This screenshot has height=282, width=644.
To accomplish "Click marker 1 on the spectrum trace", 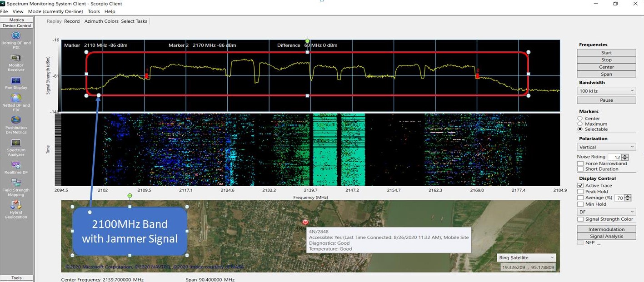I will (147, 75).
